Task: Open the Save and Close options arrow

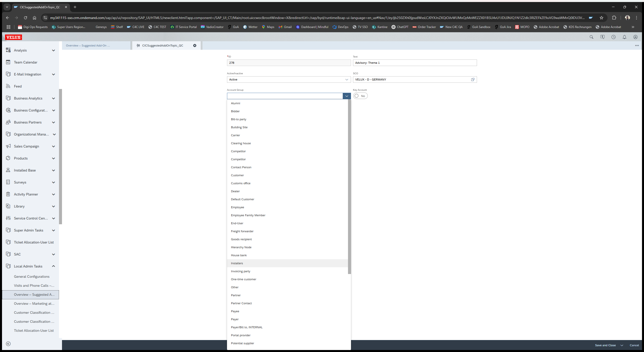Action: coord(622,345)
